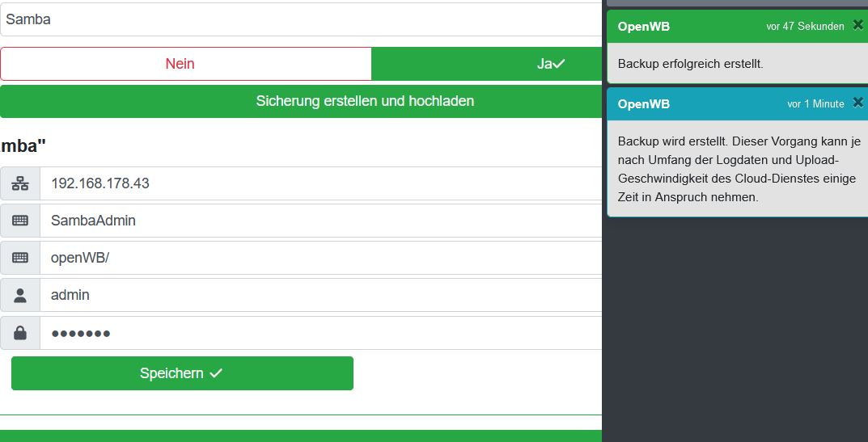Select the Ja toggle option
The height and width of the screenshot is (442, 868).
point(487,64)
